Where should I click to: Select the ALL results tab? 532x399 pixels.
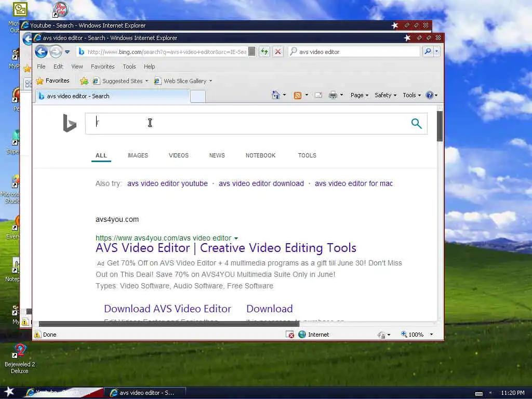point(101,155)
